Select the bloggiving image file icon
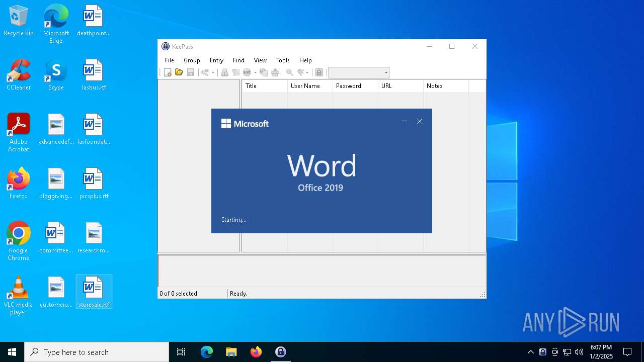644x362 pixels. coord(56,184)
